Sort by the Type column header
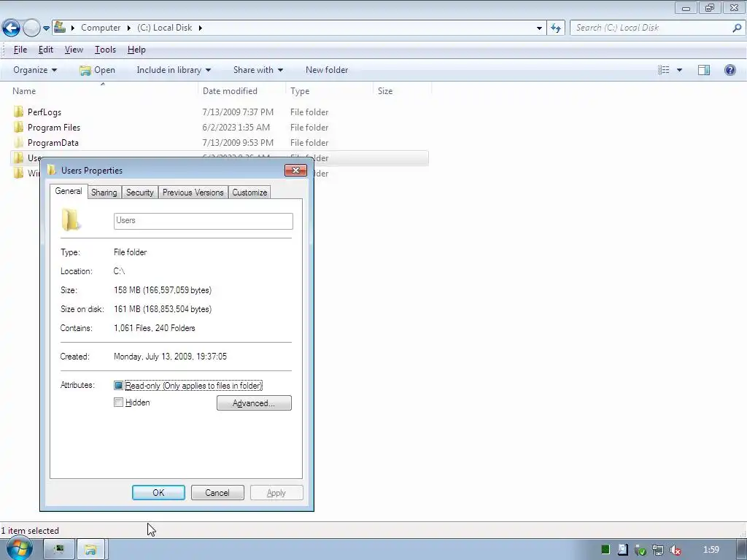This screenshot has height=560, width=747. 300,91
